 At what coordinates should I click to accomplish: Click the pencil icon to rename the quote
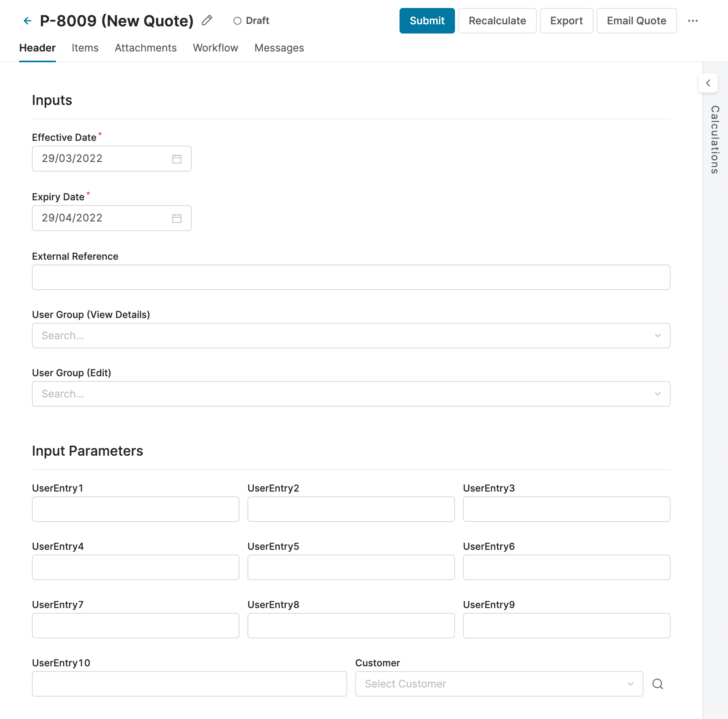tap(207, 20)
